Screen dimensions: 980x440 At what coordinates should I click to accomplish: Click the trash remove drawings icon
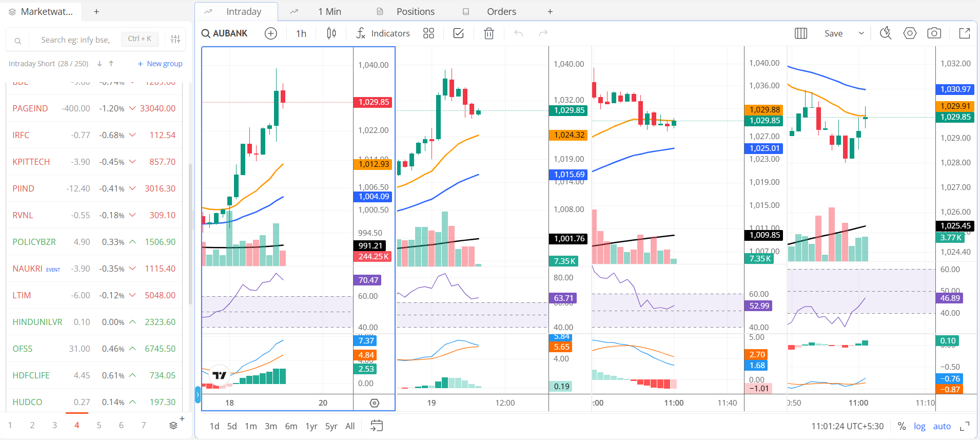point(488,33)
